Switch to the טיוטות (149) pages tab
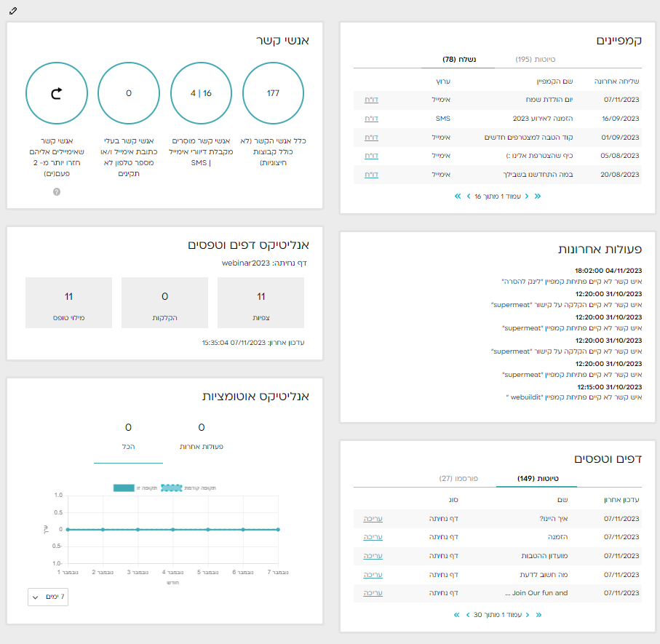 [538, 479]
